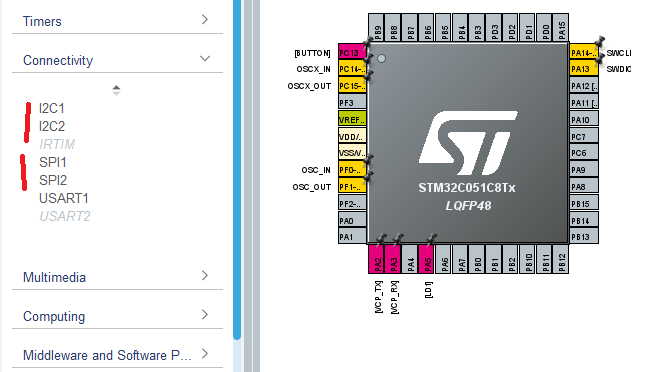The image size is (658, 372).
Task: Click pin PA3 labeled VCP_RX
Action: tap(393, 259)
